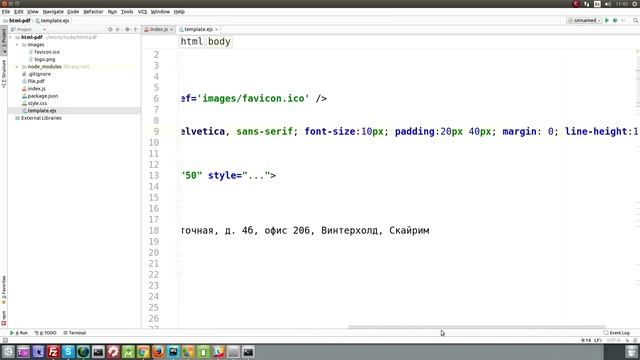
Task: Select logo.png in project tree
Action: (x=44, y=59)
